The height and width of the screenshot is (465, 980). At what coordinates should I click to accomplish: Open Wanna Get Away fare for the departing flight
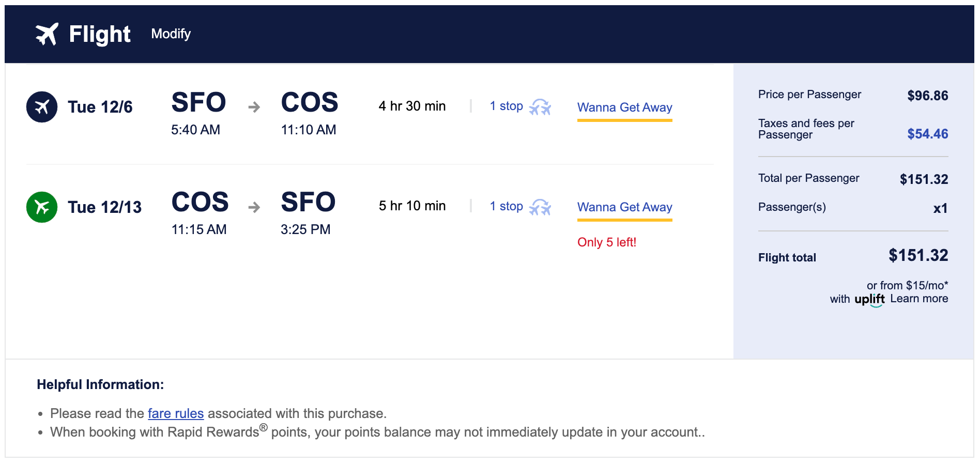tap(624, 107)
